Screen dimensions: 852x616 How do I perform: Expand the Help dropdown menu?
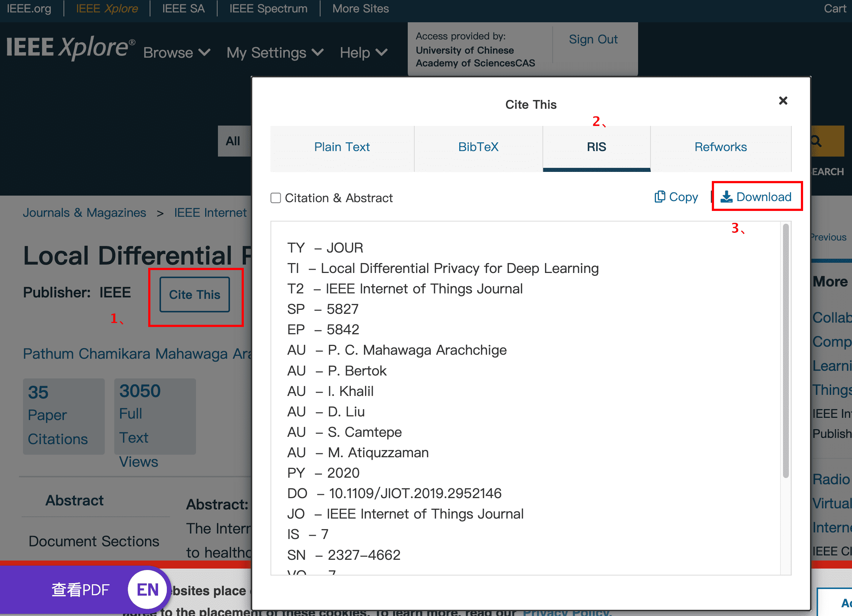point(363,53)
